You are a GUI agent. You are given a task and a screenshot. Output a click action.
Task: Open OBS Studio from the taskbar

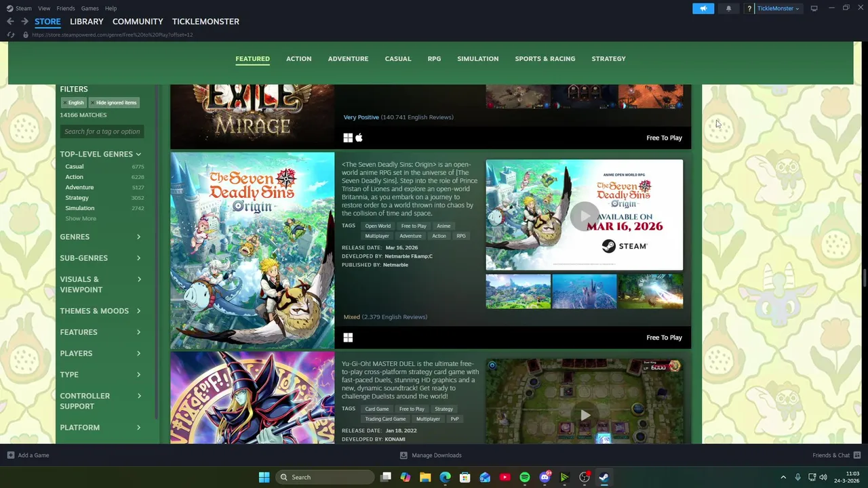point(584,477)
